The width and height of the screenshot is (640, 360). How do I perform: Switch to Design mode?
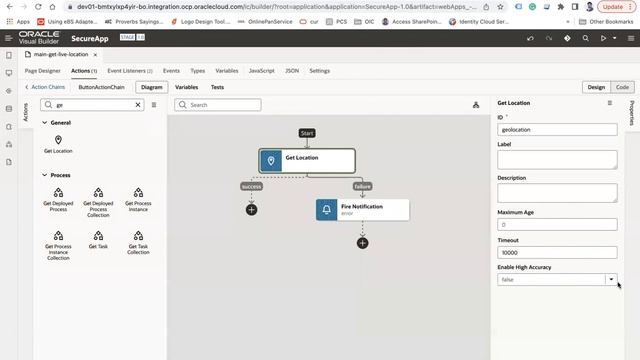coord(596,87)
